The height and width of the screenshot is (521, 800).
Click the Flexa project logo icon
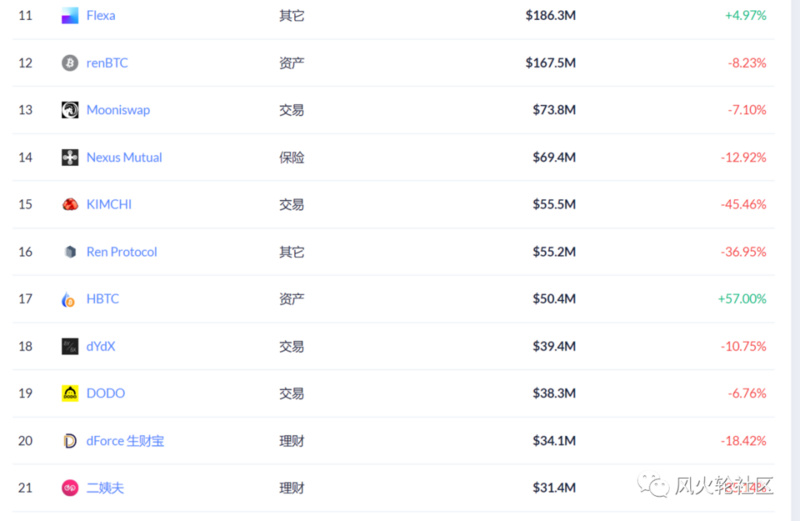tap(70, 16)
